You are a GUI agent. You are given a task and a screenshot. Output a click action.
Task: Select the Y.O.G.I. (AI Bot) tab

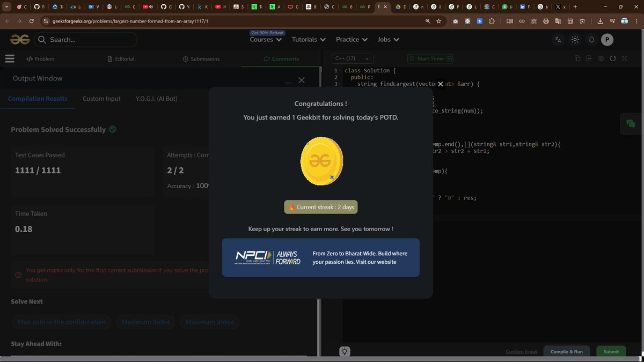(x=157, y=99)
